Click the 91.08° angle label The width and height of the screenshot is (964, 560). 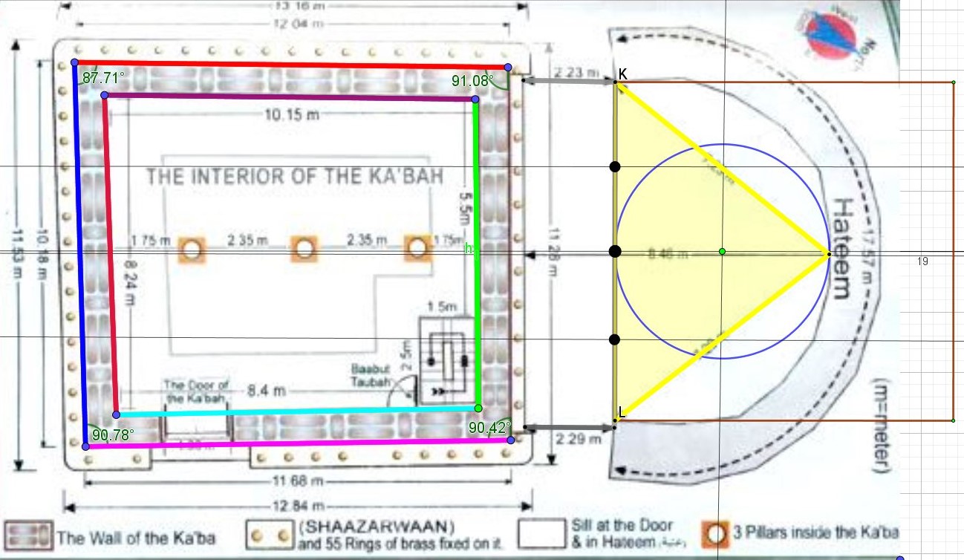pyautogui.click(x=471, y=80)
